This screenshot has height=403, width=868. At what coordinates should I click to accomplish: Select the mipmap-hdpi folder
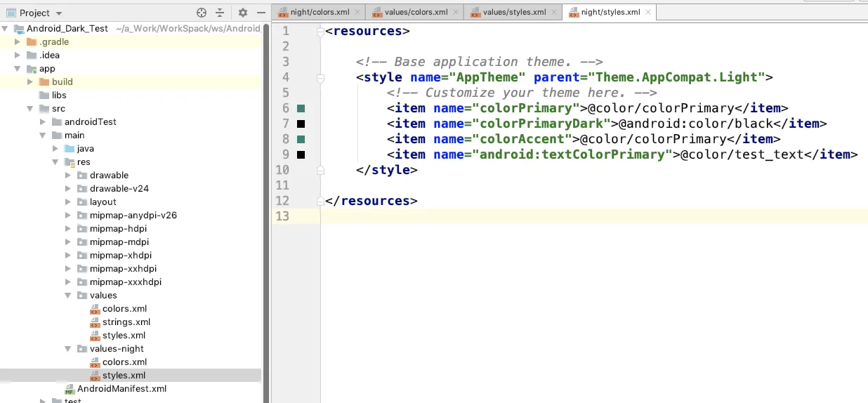[x=118, y=229]
